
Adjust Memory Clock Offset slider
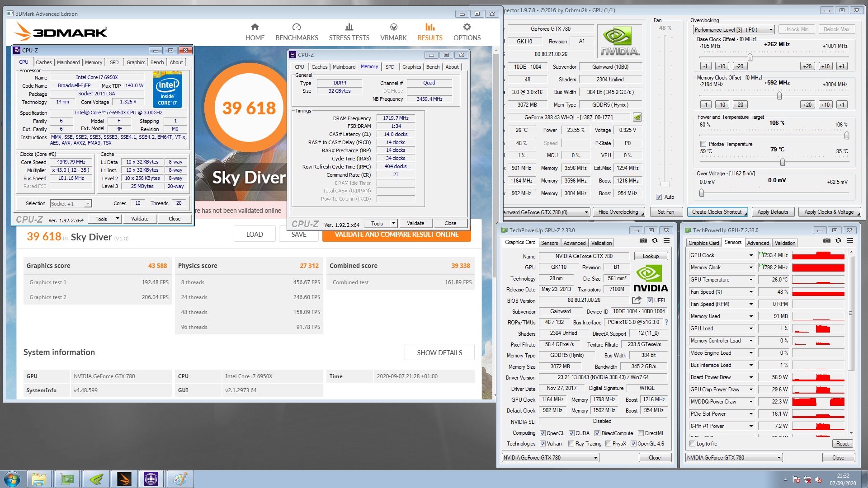pyautogui.click(x=779, y=95)
